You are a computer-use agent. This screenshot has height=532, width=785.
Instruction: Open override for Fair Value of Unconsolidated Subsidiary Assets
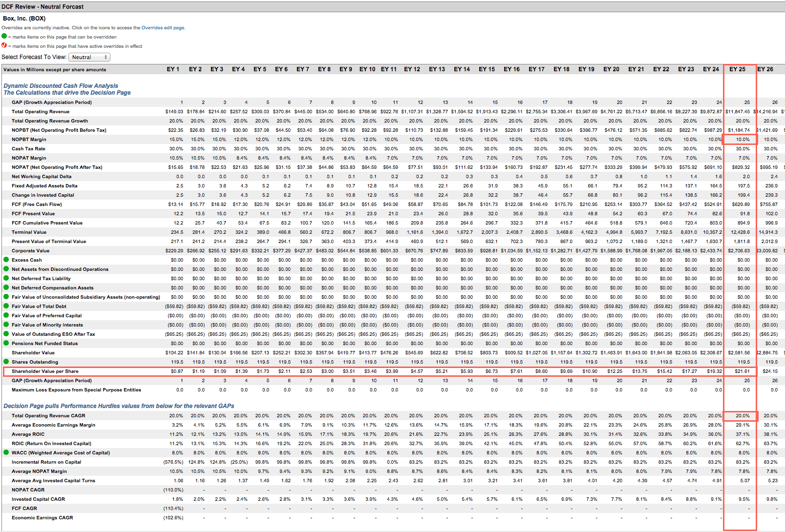click(6, 297)
